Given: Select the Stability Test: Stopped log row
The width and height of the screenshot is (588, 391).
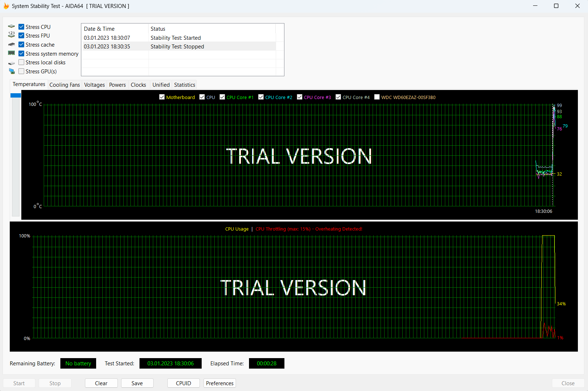Looking at the screenshot, I should [x=179, y=46].
